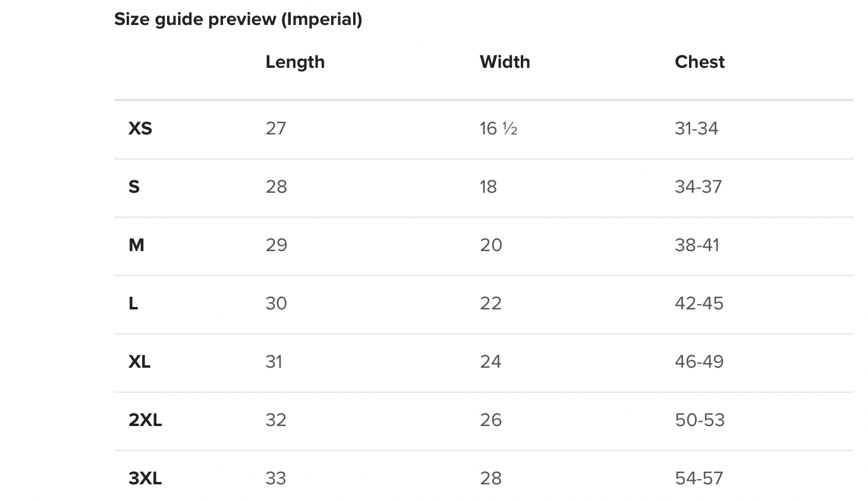Select the Width column header
This screenshot has height=501, width=868.
[x=505, y=62]
